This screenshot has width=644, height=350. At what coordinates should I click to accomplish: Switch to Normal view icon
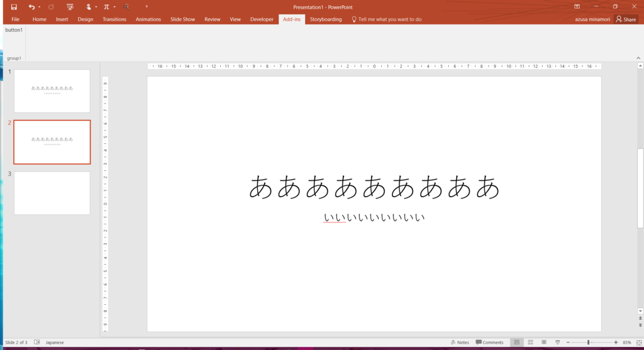517,342
